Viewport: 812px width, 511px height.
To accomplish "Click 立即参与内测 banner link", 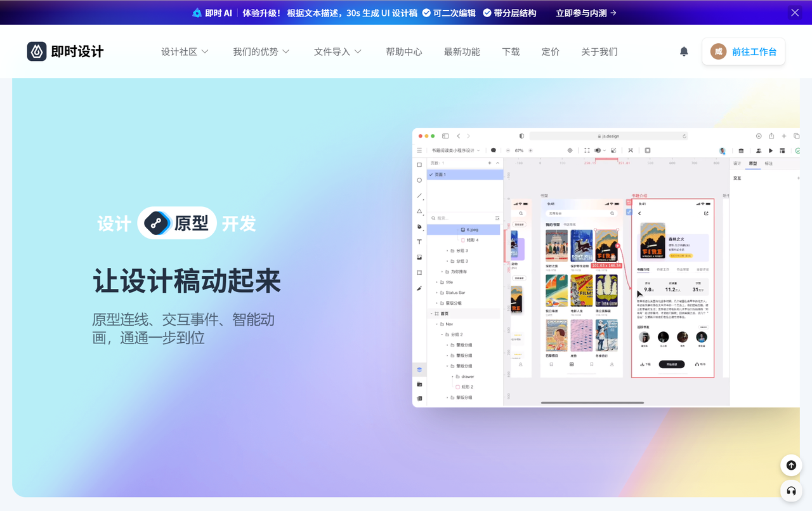I will tap(586, 13).
